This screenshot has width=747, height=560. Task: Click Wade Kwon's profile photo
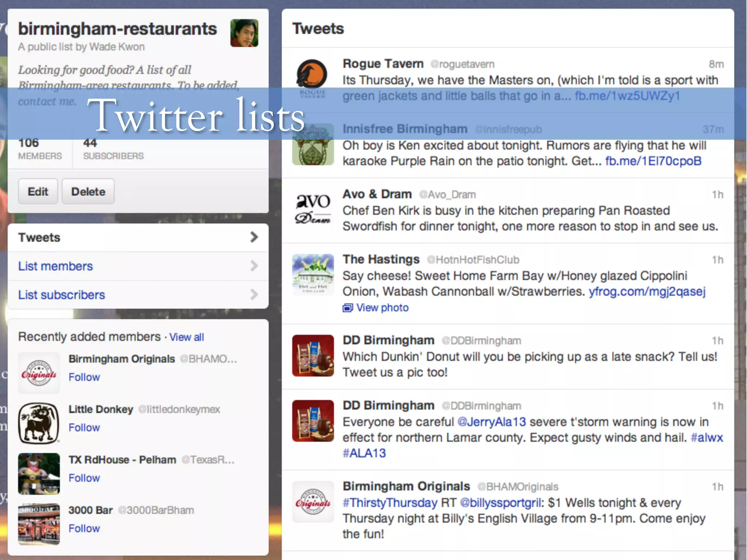pos(244,33)
